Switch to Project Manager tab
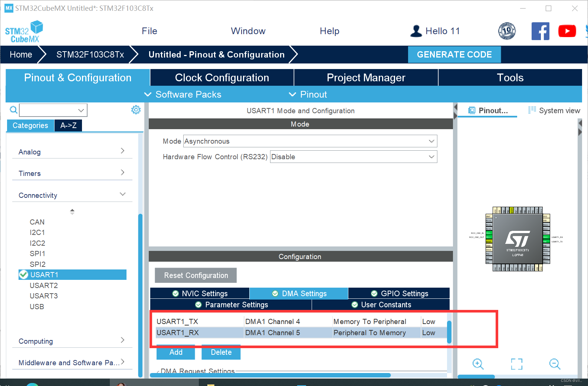This screenshot has width=588, height=386. (x=366, y=78)
